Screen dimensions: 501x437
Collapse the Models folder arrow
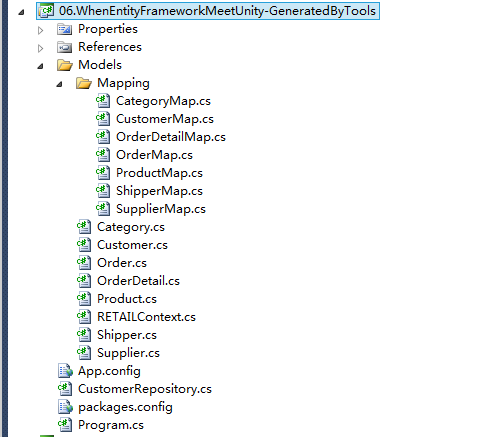pos(40,66)
